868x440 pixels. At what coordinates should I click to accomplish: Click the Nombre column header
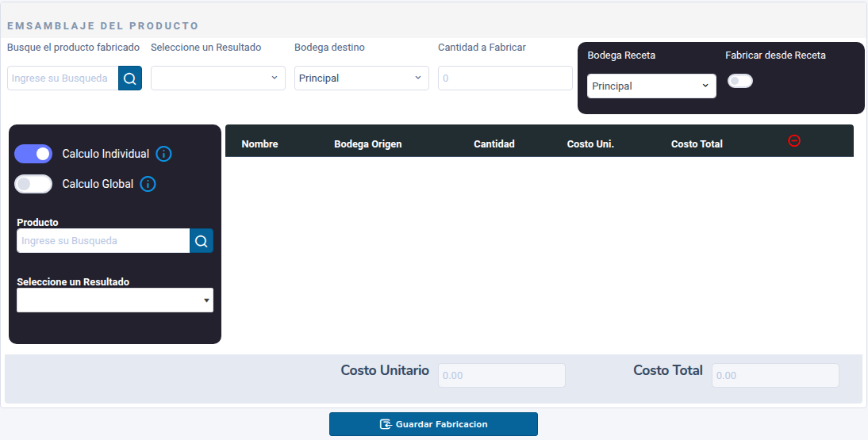[259, 144]
